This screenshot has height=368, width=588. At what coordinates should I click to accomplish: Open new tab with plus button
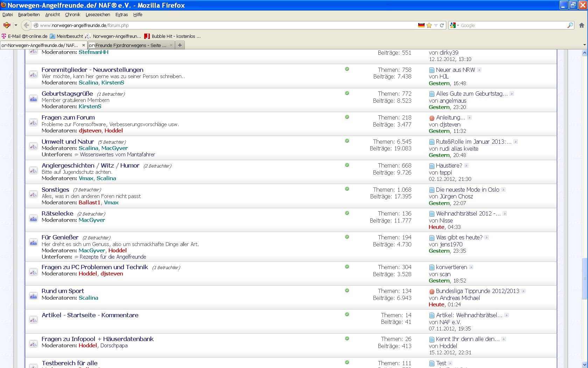180,45
